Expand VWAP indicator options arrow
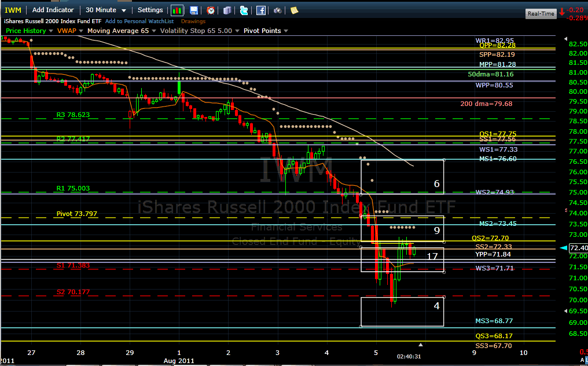 [82, 31]
